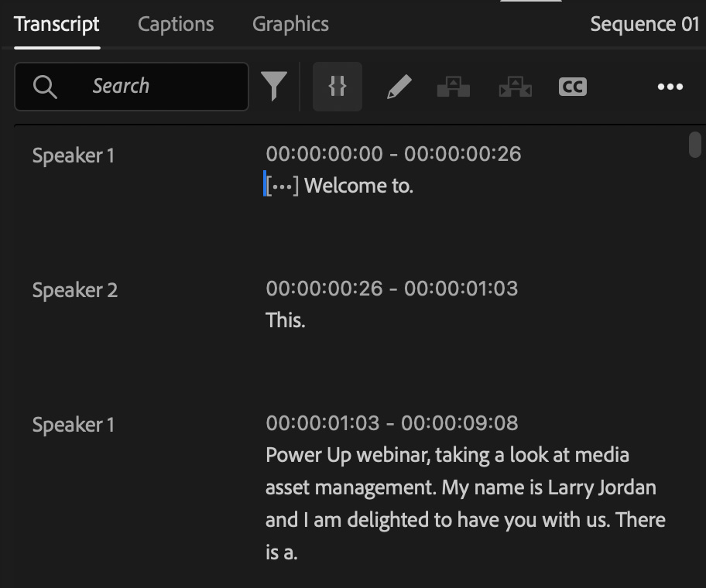Click the Speaker 2 label
Viewport: 706px width, 588px height.
click(75, 290)
